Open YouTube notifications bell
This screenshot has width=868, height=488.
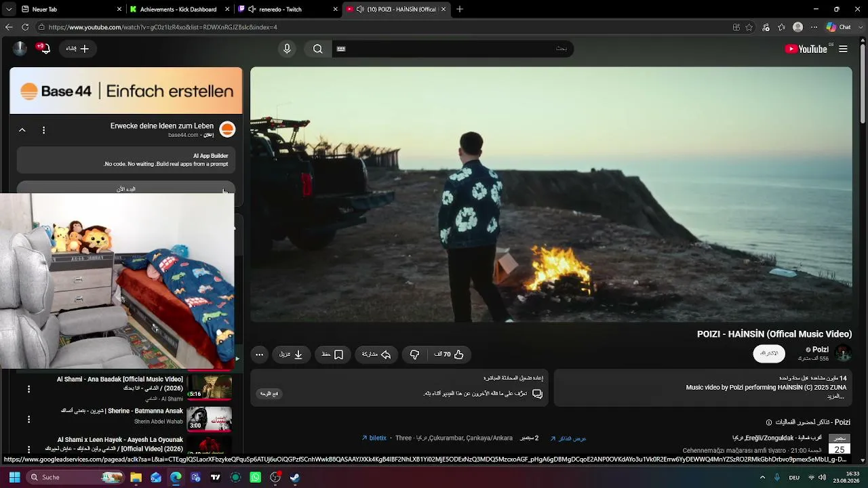[44, 49]
